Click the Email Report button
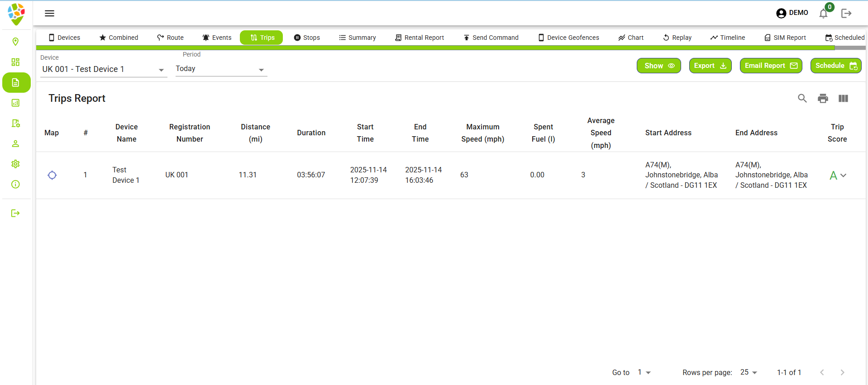 tap(771, 66)
